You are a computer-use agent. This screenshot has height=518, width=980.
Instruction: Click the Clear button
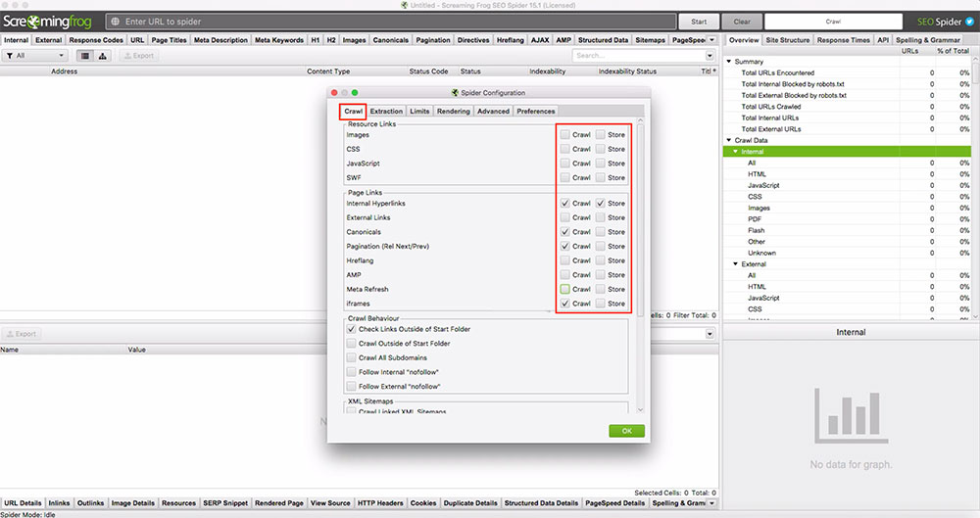[742, 22]
